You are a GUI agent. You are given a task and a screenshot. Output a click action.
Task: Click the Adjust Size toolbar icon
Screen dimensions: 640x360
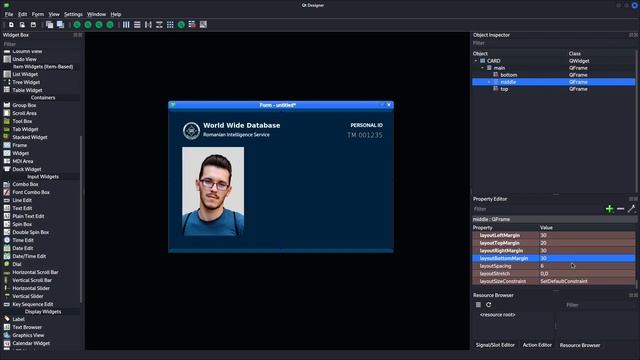203,25
